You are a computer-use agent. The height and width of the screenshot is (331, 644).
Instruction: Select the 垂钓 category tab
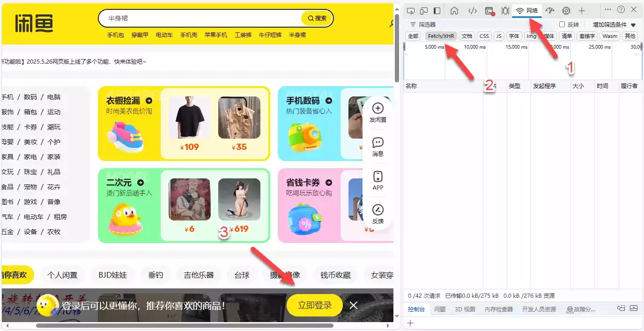tap(155, 275)
